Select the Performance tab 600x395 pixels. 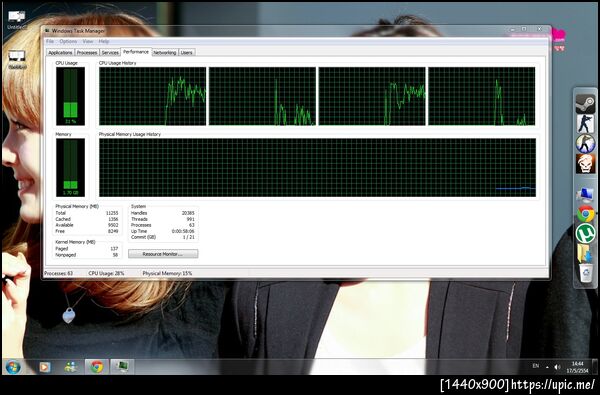click(x=136, y=52)
